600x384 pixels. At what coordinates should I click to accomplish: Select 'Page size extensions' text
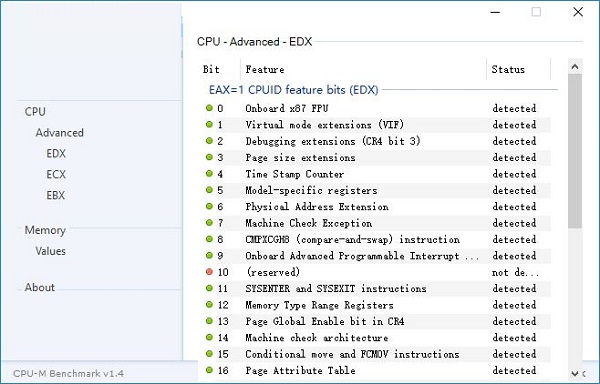(300, 158)
